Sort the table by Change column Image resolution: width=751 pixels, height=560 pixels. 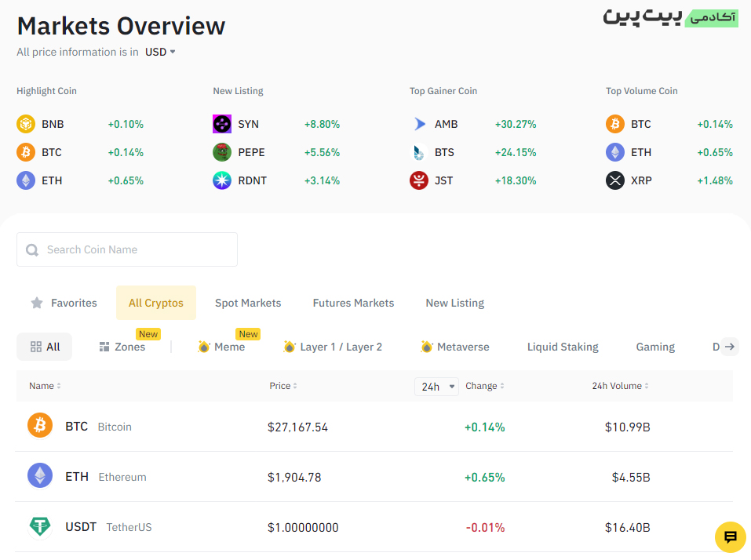pyautogui.click(x=485, y=386)
